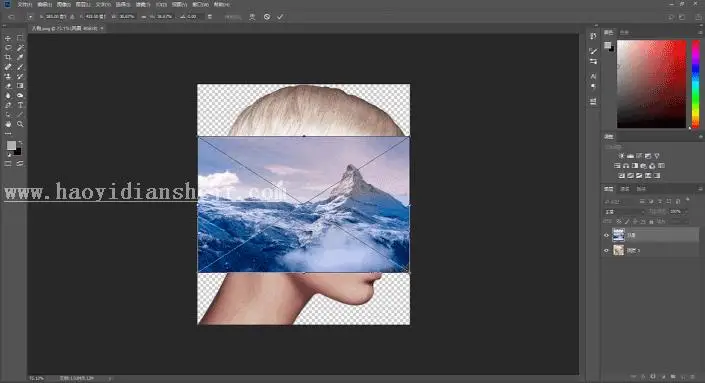The height and width of the screenshot is (383, 705).
Task: Toggle lock transparent pixels
Action: coord(619,222)
